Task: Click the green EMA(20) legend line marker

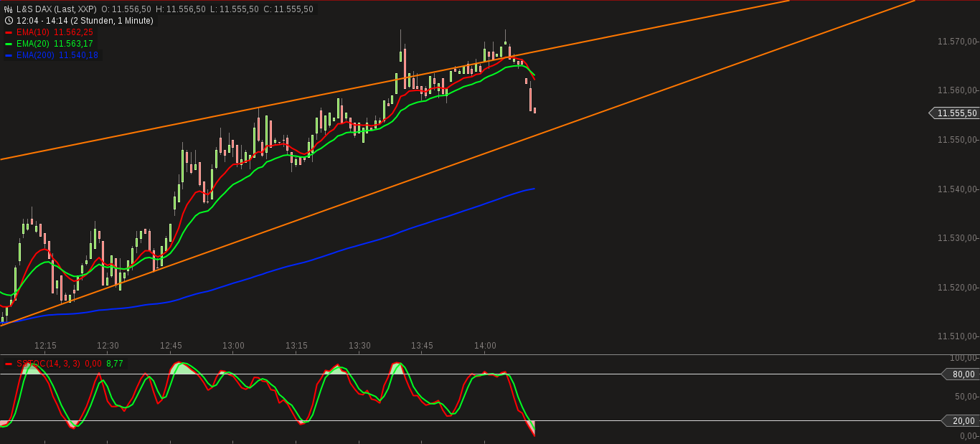Action: [x=9, y=43]
